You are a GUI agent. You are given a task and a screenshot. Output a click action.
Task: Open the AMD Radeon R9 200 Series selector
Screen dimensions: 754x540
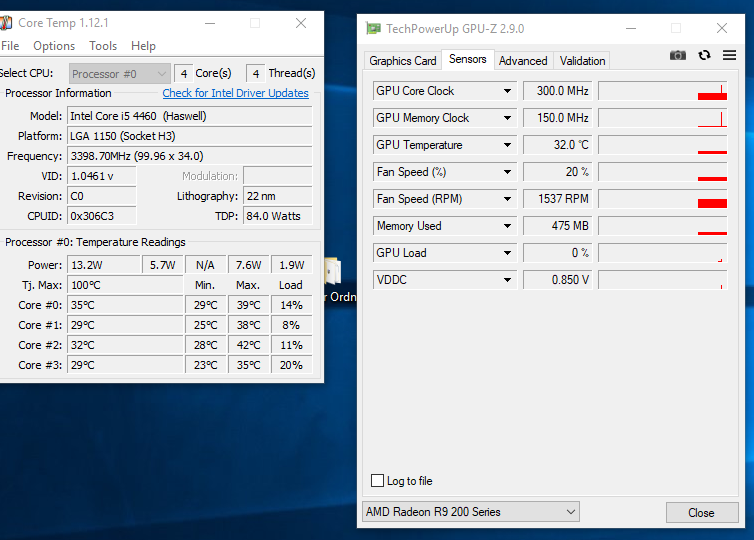tap(471, 512)
